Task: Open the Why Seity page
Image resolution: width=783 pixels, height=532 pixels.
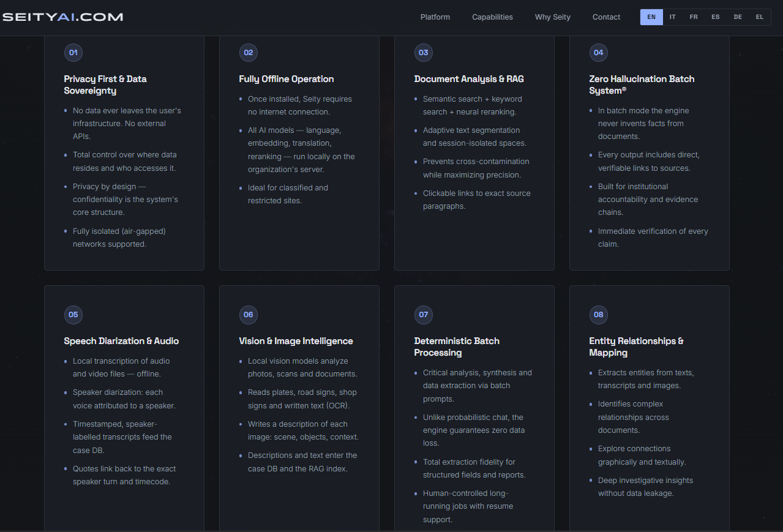Action: pos(553,17)
